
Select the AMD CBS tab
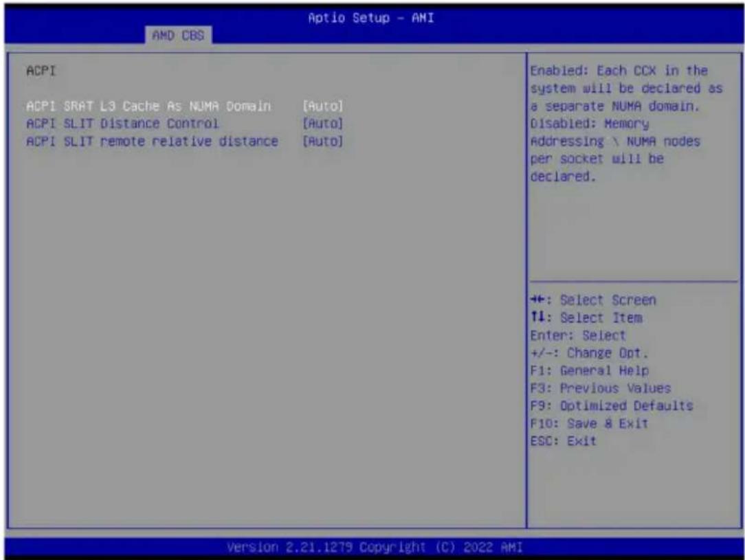tap(178, 35)
